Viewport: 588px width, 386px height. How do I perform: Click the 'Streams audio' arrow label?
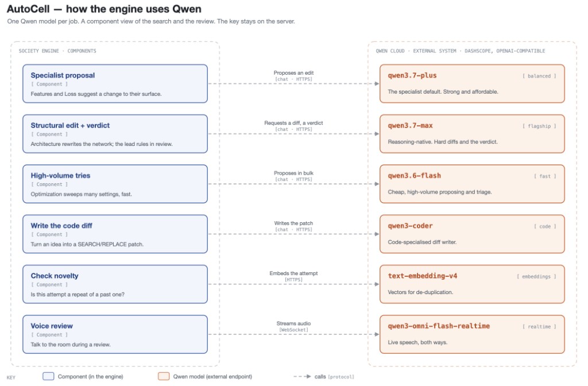tap(293, 323)
